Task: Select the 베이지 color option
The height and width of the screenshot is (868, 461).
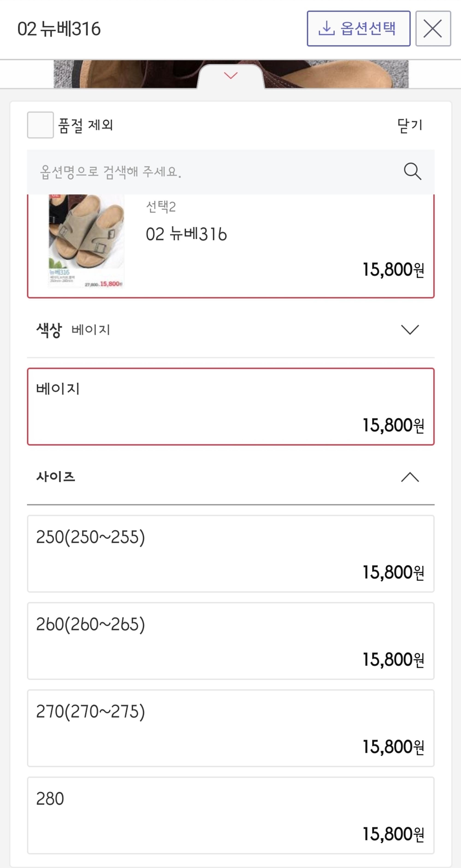Action: coord(231,407)
